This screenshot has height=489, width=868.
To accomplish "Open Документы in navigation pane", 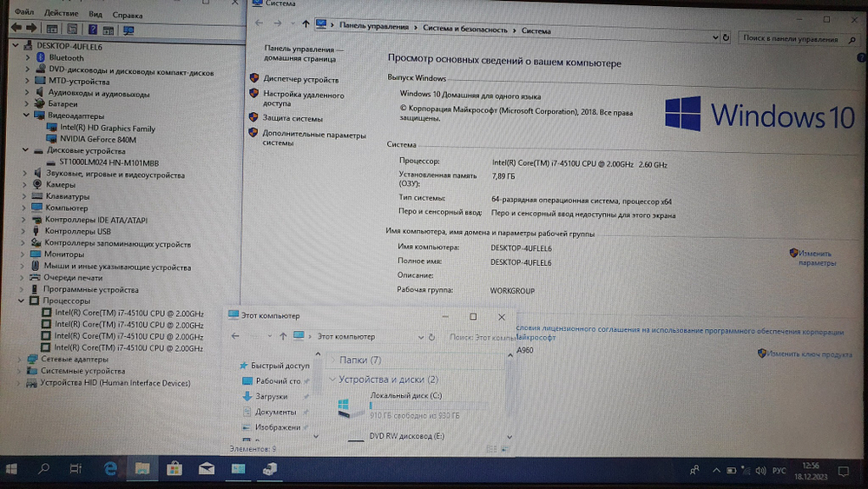I will pyautogui.click(x=276, y=412).
